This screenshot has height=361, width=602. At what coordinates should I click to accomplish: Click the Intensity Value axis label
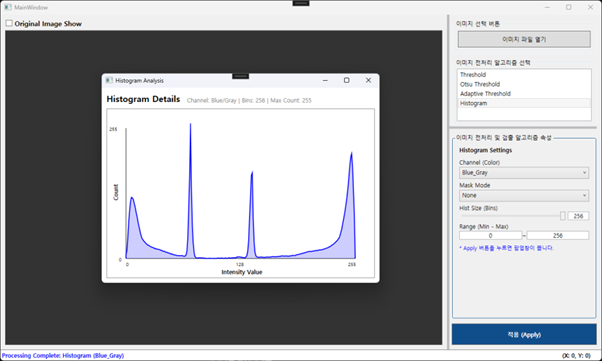tap(242, 272)
